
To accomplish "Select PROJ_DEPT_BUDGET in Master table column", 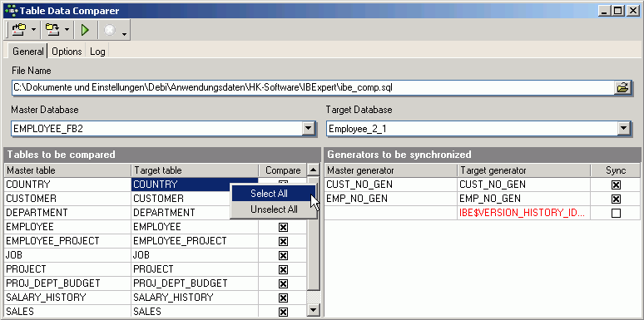I will click(67, 283).
